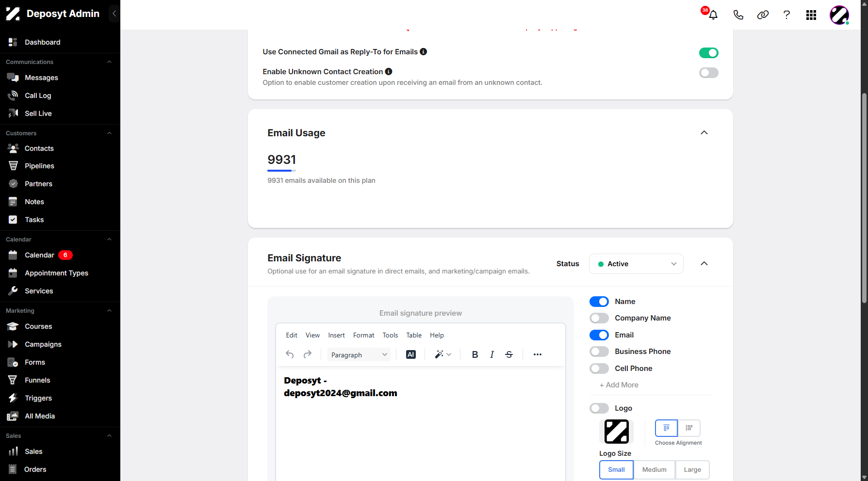This screenshot has height=481, width=868.
Task: Enable the Cell Phone toggle
Action: pyautogui.click(x=599, y=369)
